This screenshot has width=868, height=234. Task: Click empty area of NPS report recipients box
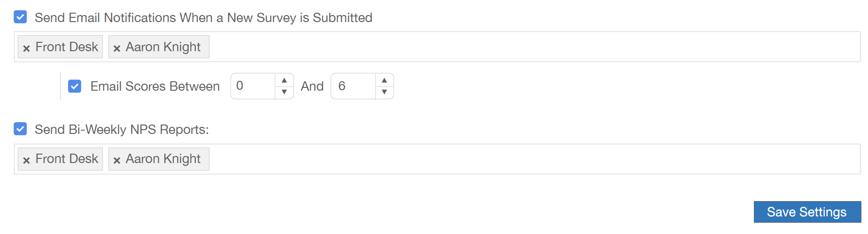(x=535, y=159)
